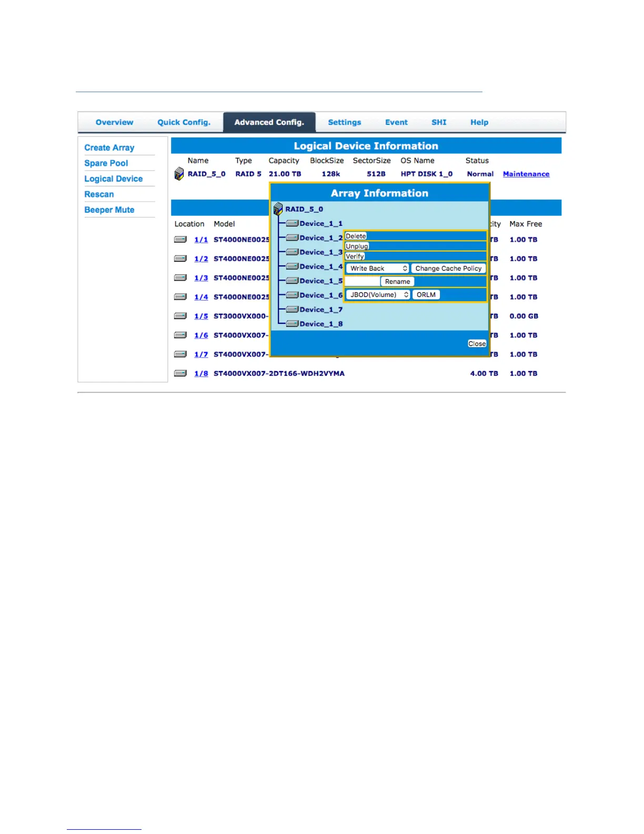This screenshot has height=834, width=644.
Task: Click the Device_1_8 disk icon
Action: click(292, 324)
